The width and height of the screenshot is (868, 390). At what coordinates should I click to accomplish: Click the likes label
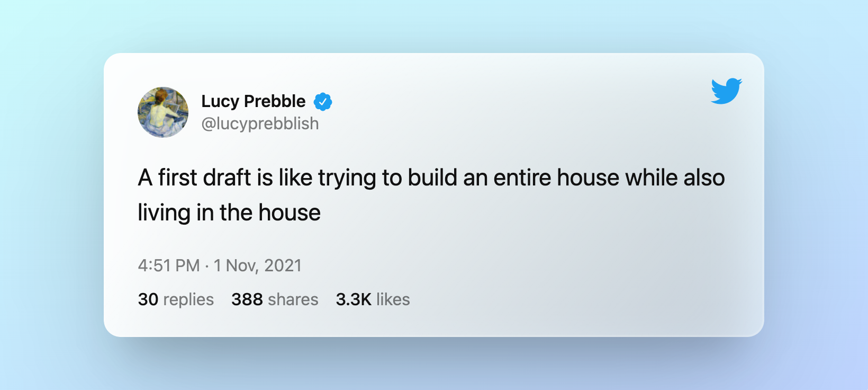point(393,299)
